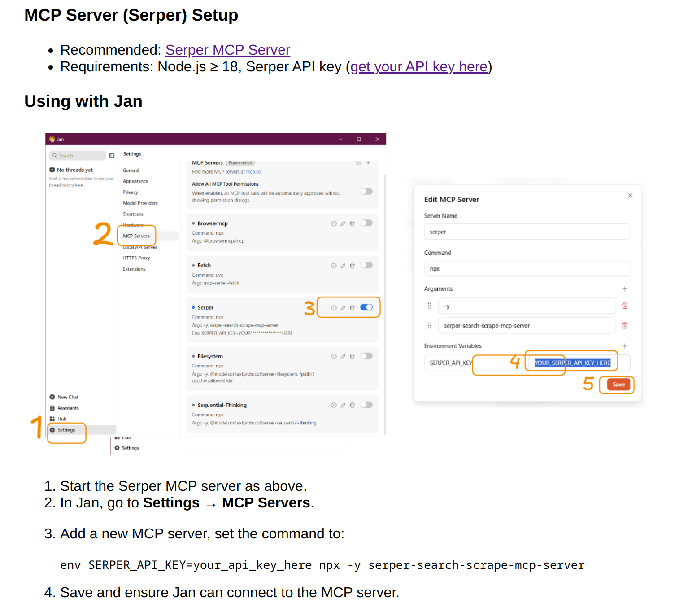Delete the Browsermcp server with trash icon
Image resolution: width=688 pixels, height=616 pixels.
coord(352,223)
